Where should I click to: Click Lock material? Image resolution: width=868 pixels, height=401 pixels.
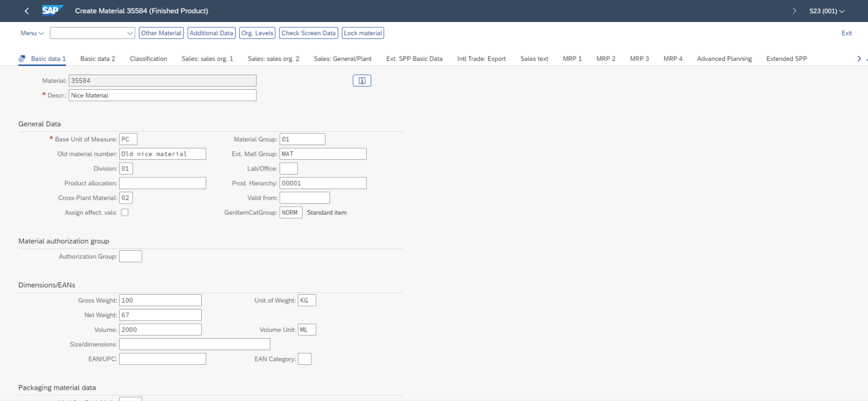click(x=363, y=33)
